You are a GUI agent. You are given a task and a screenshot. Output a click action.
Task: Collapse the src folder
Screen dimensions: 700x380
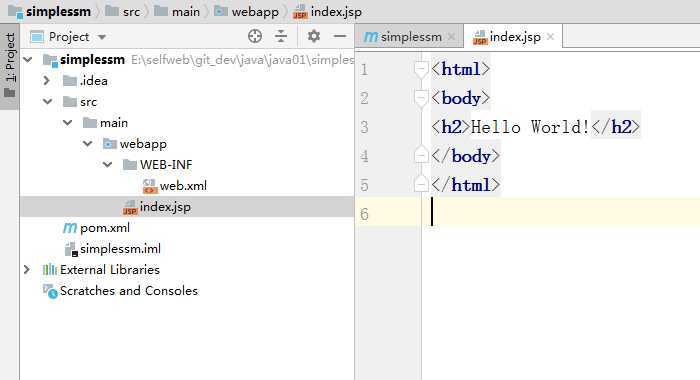point(48,102)
